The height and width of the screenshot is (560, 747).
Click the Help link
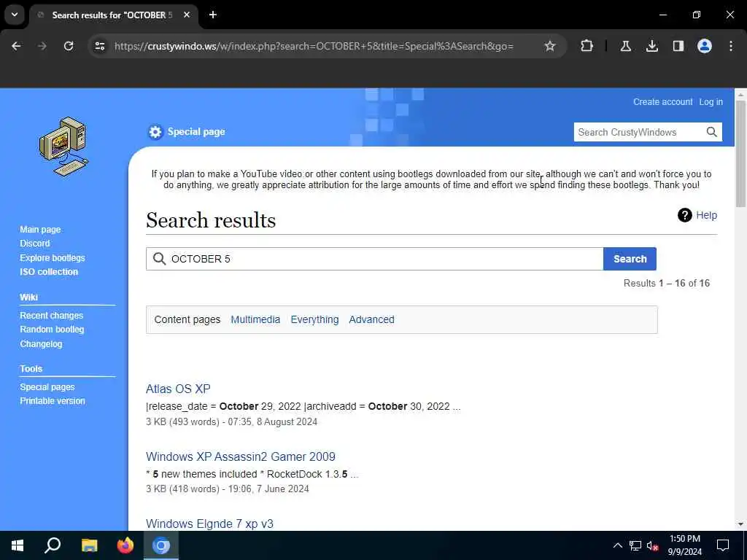706,215
